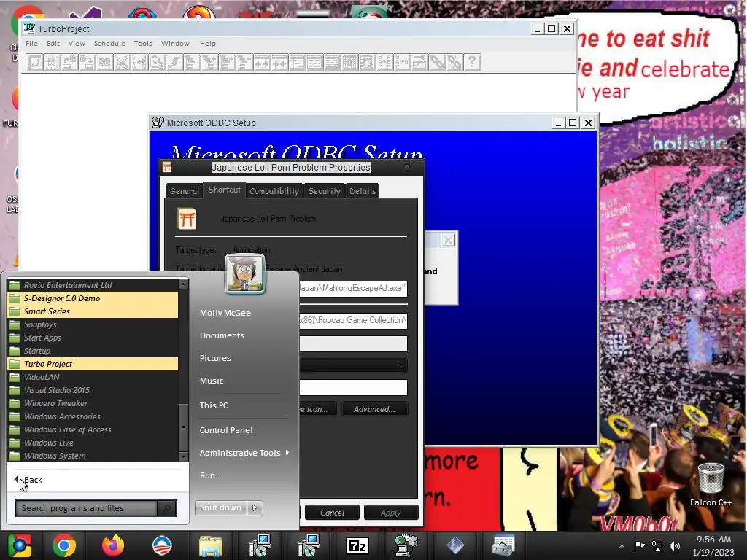Click the Shut down button
This screenshot has height=560, width=747.
click(x=220, y=508)
